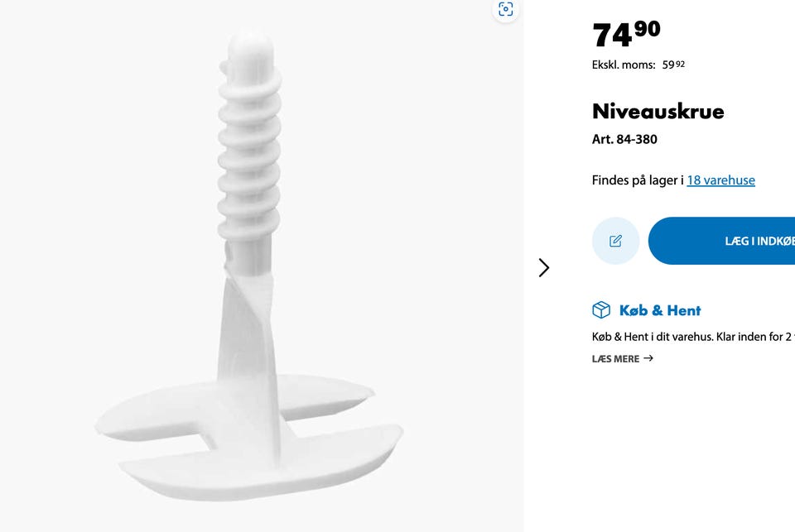Image resolution: width=795 pixels, height=532 pixels.
Task: Click the Niveauskrue product title
Action: pos(658,111)
